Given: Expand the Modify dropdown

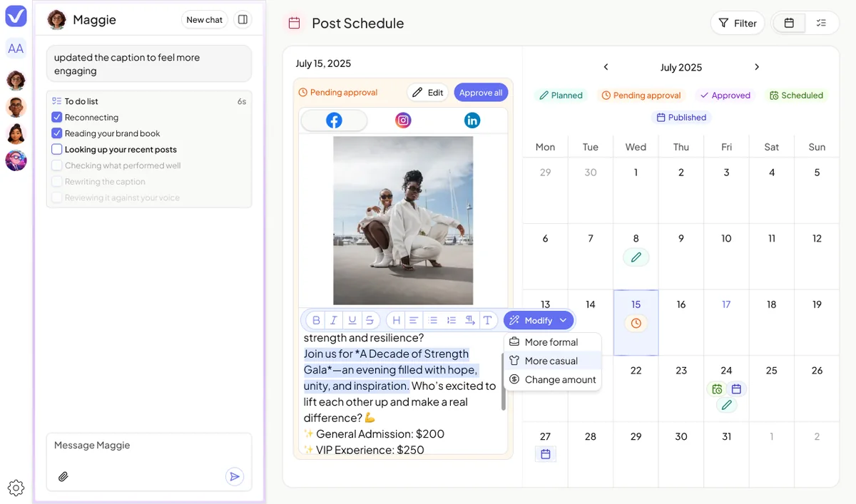Looking at the screenshot, I should [x=539, y=321].
